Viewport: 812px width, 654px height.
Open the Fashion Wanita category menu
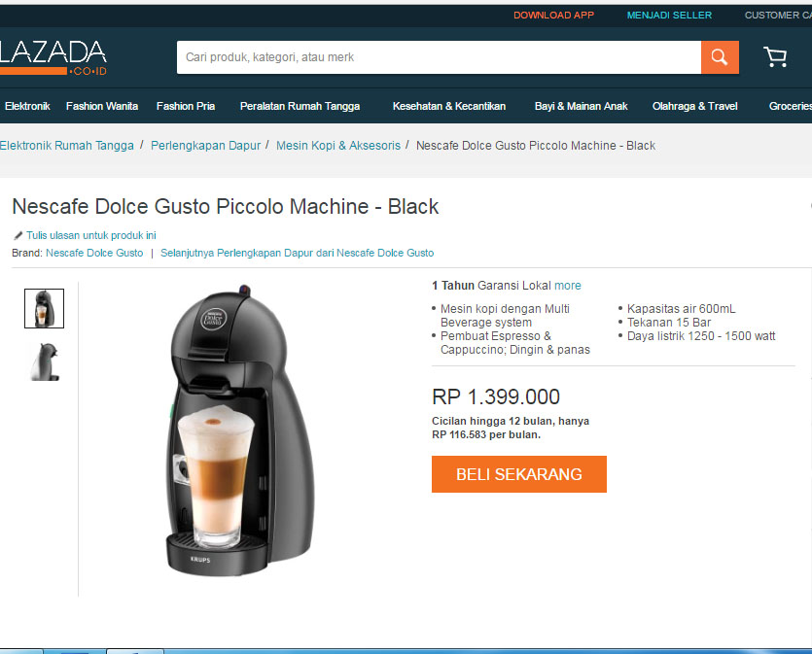click(102, 106)
